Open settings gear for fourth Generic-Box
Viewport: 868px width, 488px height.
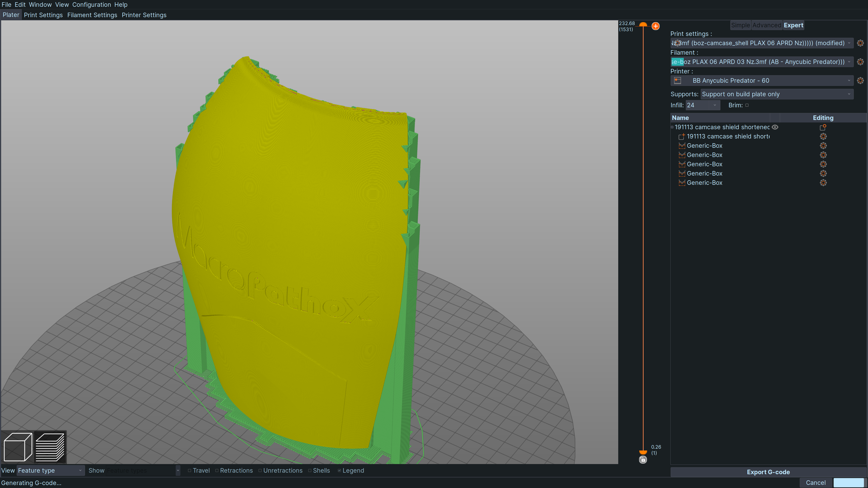click(x=823, y=174)
